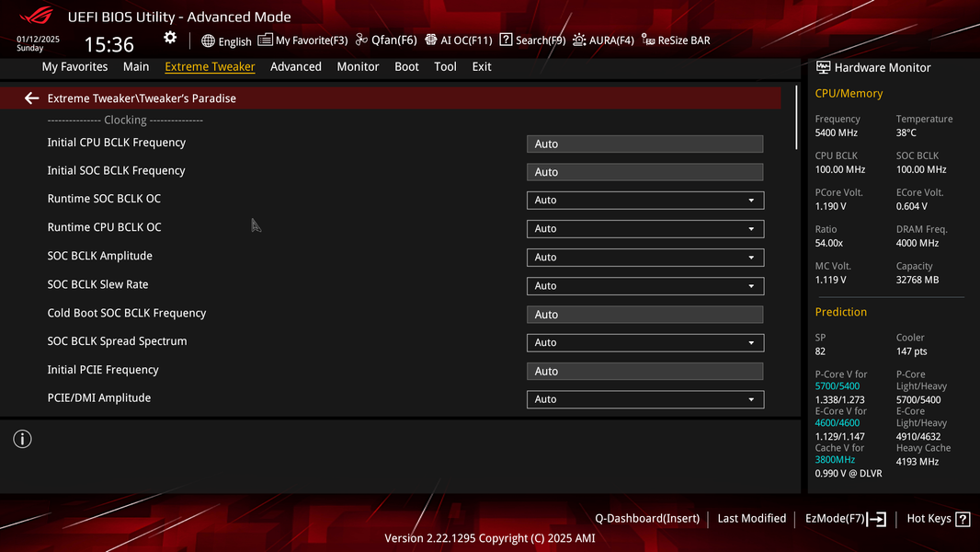This screenshot has height=552, width=980.
Task: Open the Boot tab
Action: click(x=406, y=67)
